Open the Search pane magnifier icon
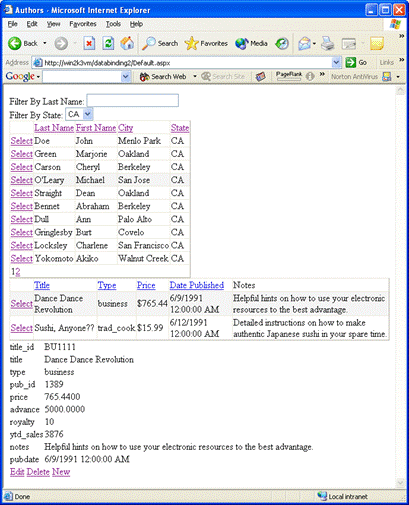The width and height of the screenshot is (409, 505). pyautogui.click(x=149, y=43)
